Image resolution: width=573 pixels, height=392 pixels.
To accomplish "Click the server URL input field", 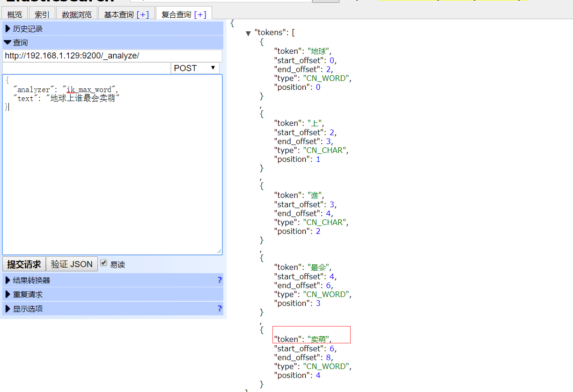I will pyautogui.click(x=112, y=56).
